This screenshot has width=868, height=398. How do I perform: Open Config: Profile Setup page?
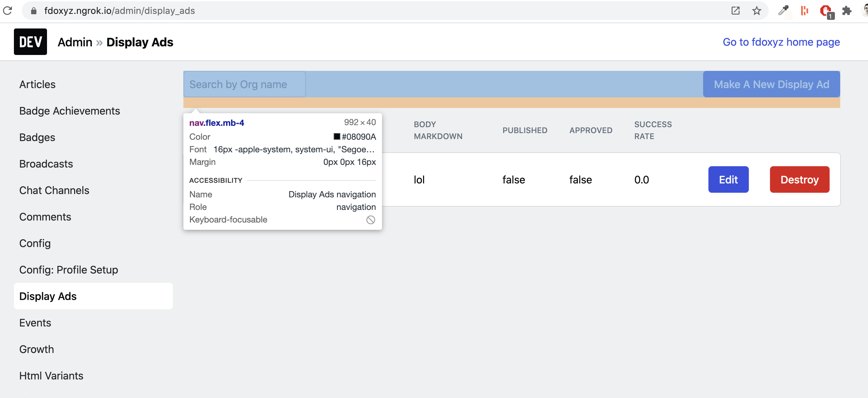pos(69,270)
